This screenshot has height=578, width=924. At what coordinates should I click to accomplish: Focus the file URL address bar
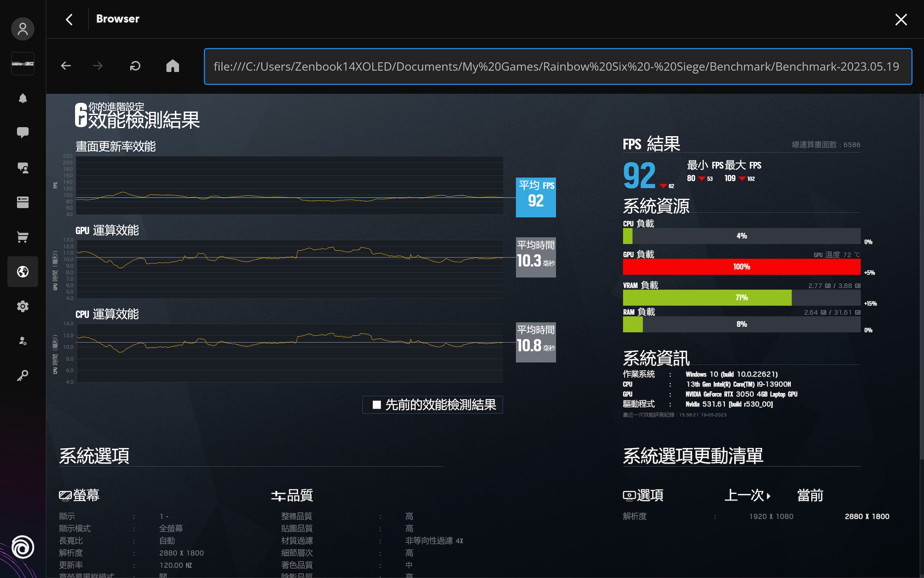click(558, 66)
